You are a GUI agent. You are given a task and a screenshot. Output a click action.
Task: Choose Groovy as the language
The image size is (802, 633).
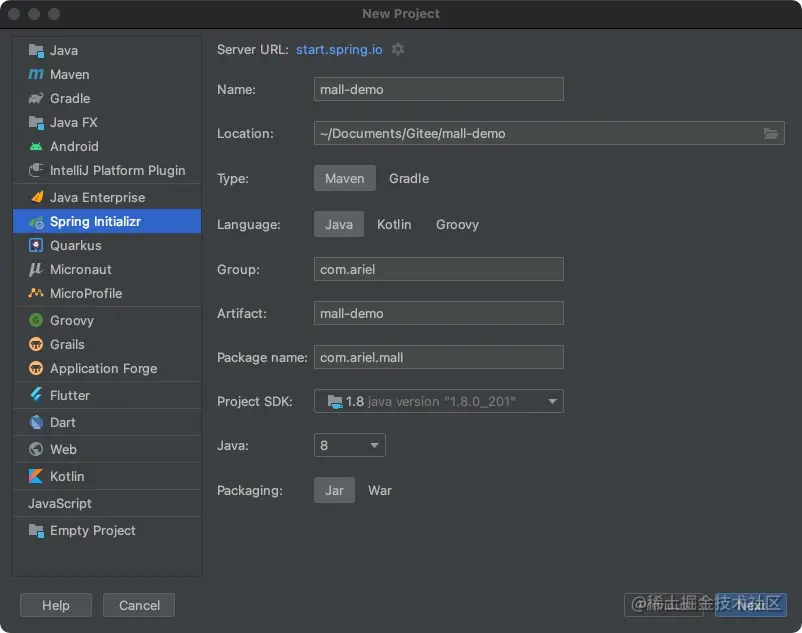tap(457, 224)
